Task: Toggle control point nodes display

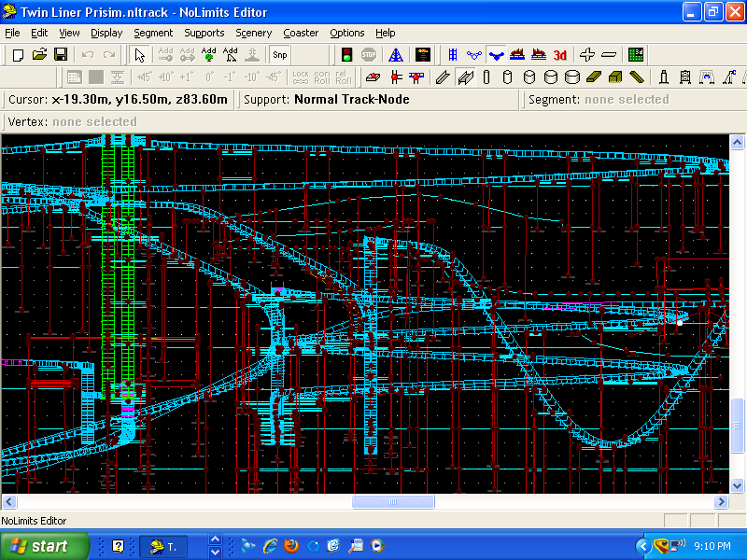Action: click(x=474, y=55)
